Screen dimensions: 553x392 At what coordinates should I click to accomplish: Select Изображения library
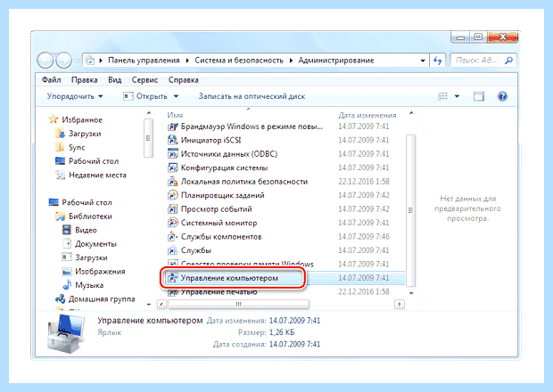coord(100,272)
